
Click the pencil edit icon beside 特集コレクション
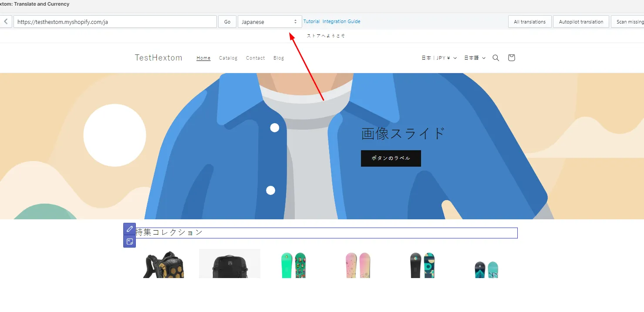tap(129, 229)
